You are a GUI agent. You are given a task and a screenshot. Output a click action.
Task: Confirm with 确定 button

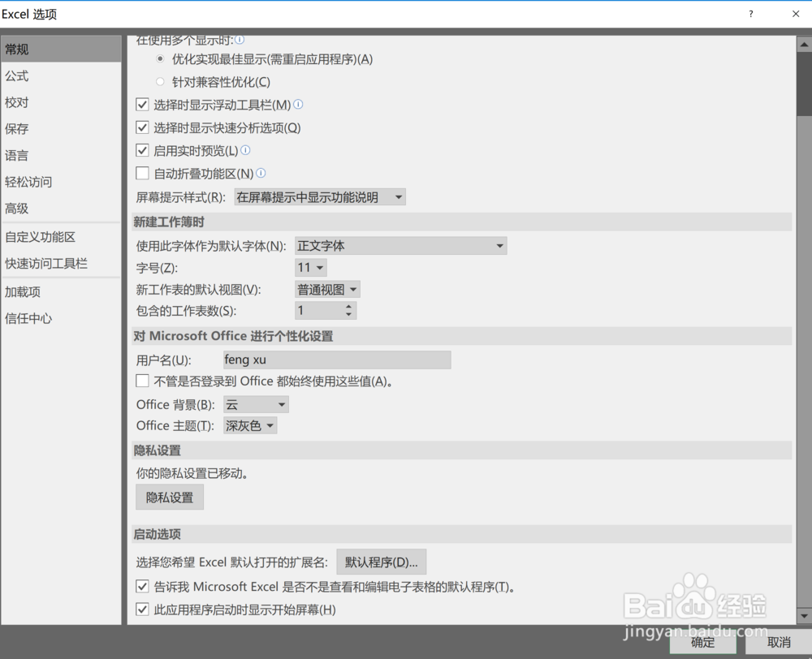pyautogui.click(x=702, y=643)
